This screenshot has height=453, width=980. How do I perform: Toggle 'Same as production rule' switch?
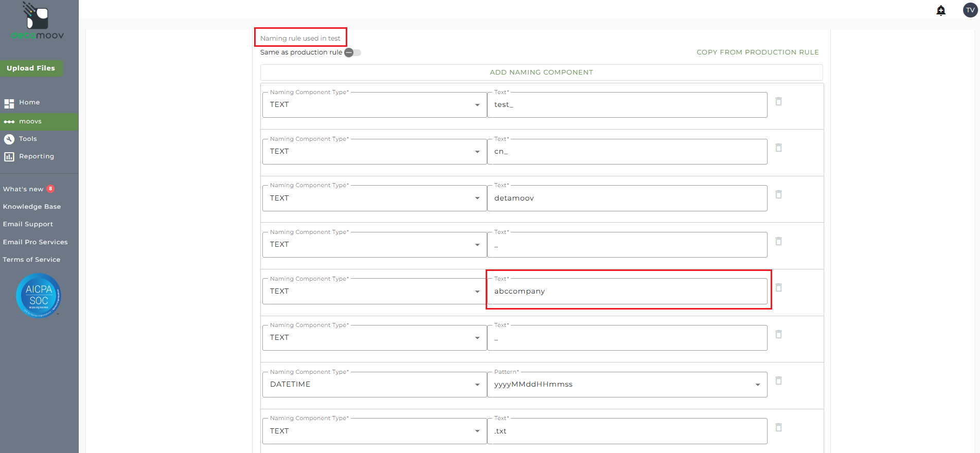tap(352, 52)
